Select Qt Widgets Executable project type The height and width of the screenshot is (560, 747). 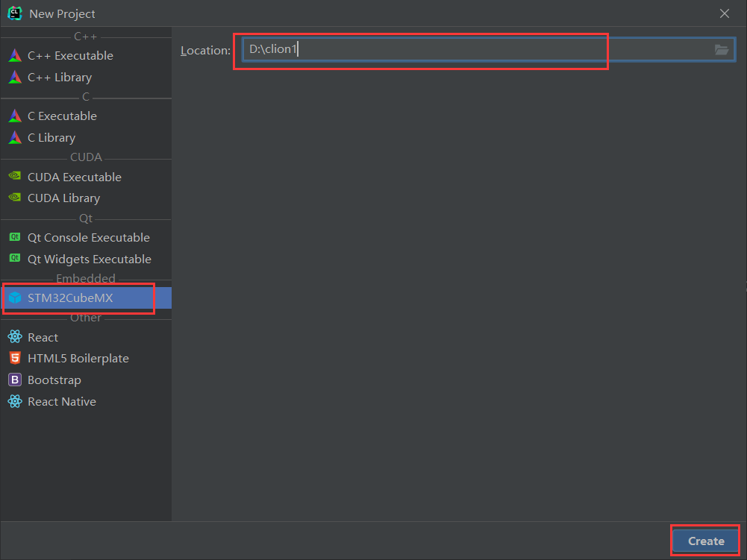coord(87,259)
